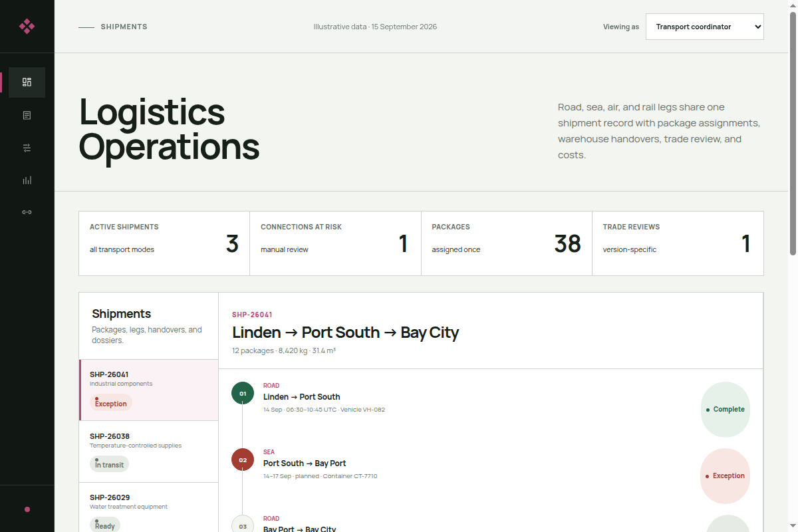The height and width of the screenshot is (532, 798).
Task: Click the Ready tag under SHP-26029
Action: pos(105,525)
